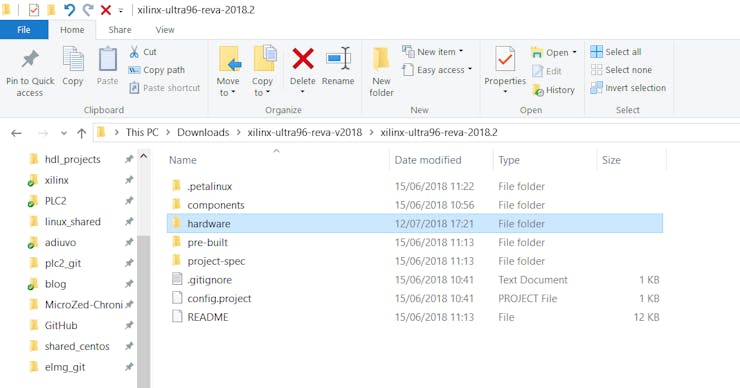The image size is (740, 388).
Task: Click the properties checkmark in title bar
Action: [34, 9]
